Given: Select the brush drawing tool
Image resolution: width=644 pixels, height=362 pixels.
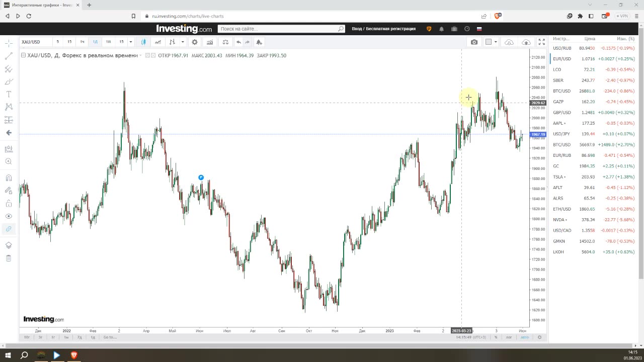Looking at the screenshot, I should [x=9, y=81].
